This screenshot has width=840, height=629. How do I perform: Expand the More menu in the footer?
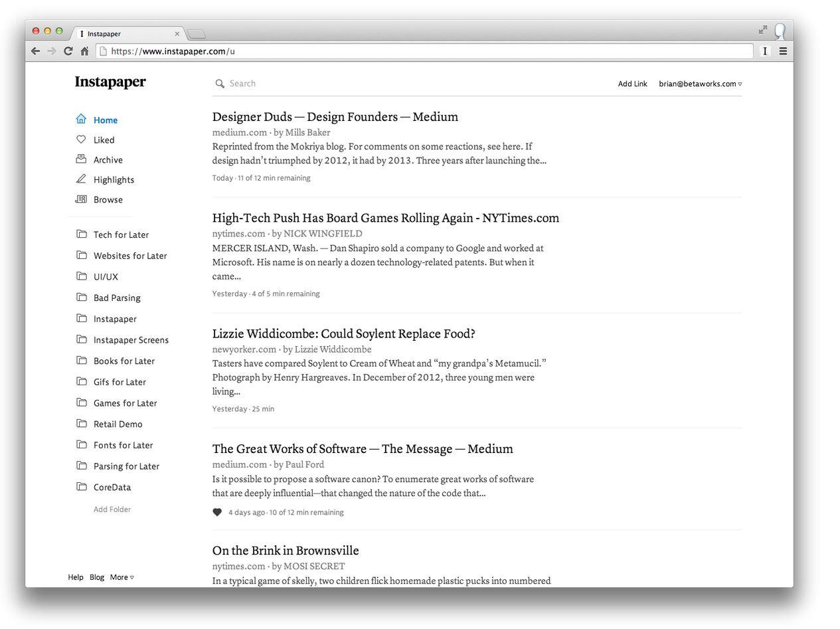click(122, 577)
